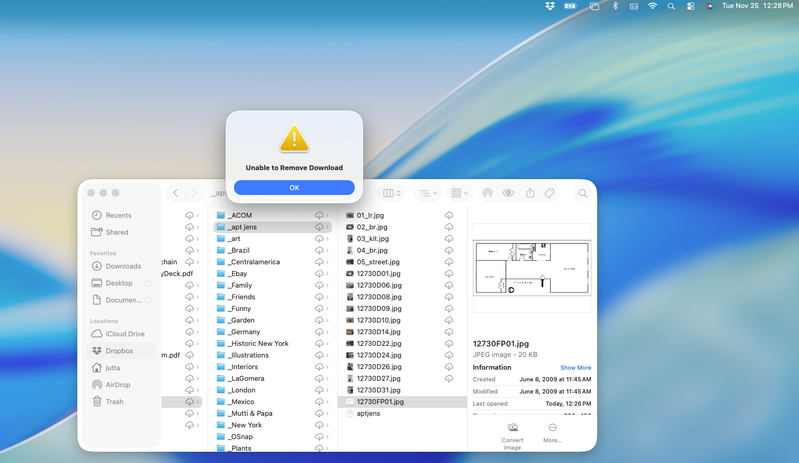Click the More quick actions button
This screenshot has height=463, width=799.
click(x=552, y=433)
